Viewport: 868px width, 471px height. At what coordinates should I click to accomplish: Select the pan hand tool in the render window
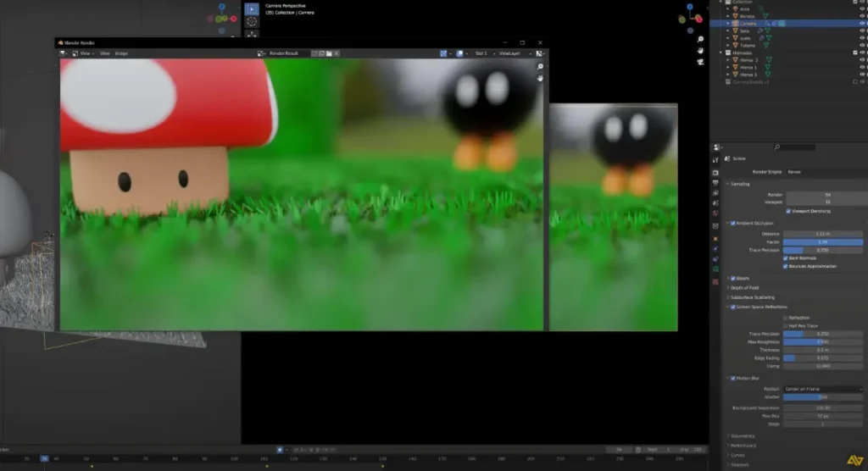pyautogui.click(x=540, y=79)
